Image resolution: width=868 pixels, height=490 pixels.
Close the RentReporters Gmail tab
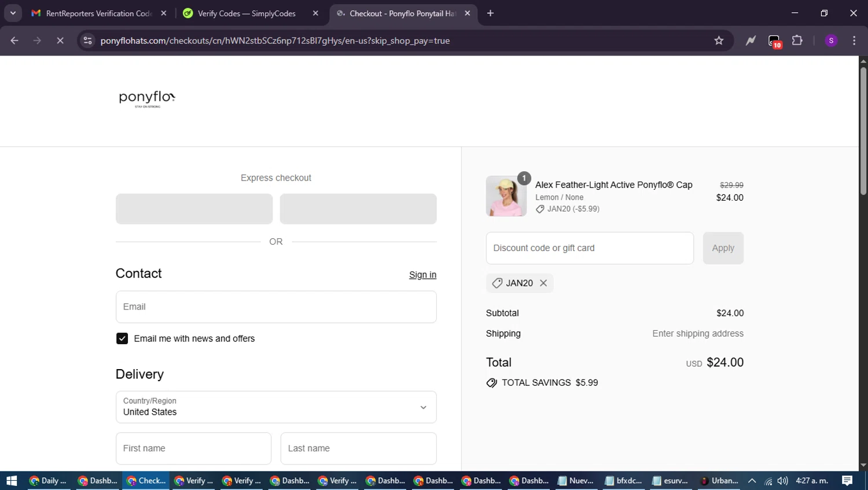point(164,13)
